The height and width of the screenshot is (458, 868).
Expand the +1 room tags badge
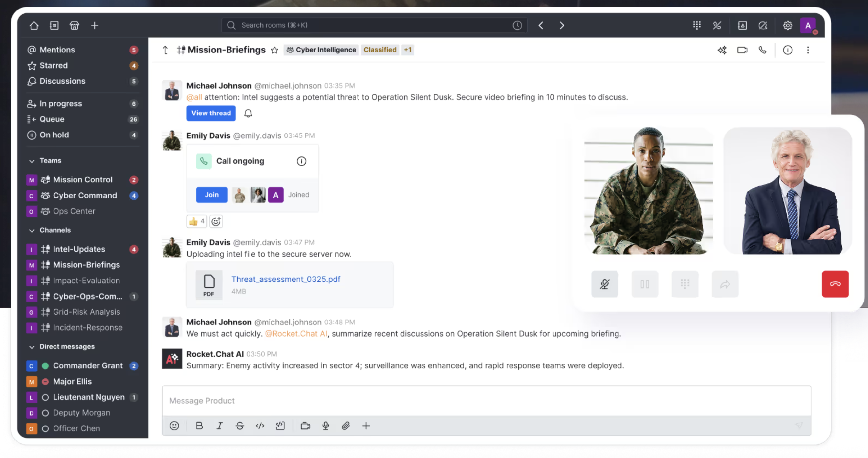407,50
